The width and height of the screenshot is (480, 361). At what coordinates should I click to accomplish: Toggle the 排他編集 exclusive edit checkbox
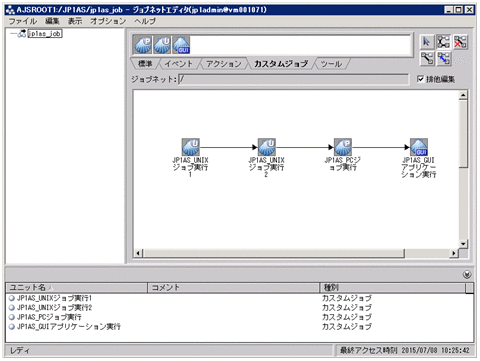pos(420,79)
